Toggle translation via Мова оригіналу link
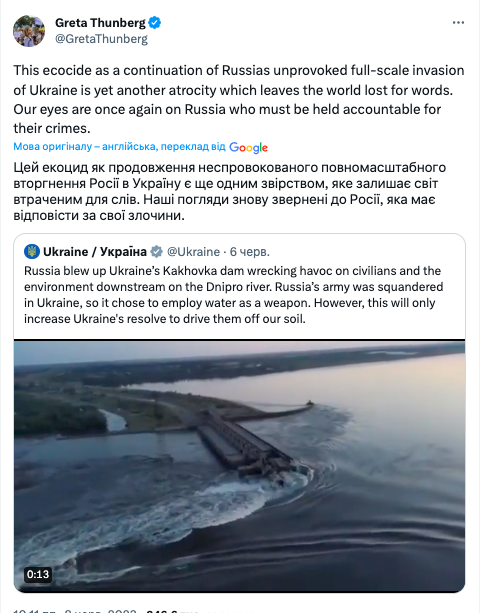 coord(120,147)
